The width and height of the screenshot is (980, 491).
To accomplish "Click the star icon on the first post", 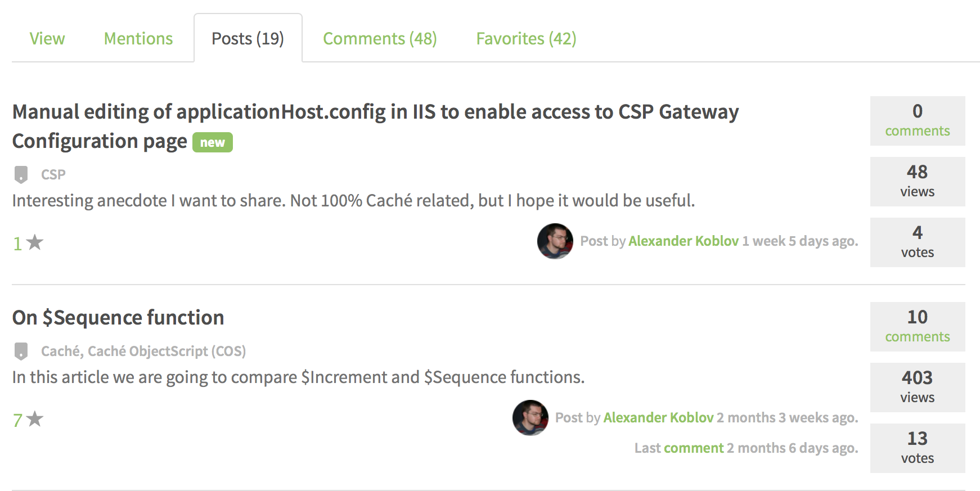I will [35, 242].
